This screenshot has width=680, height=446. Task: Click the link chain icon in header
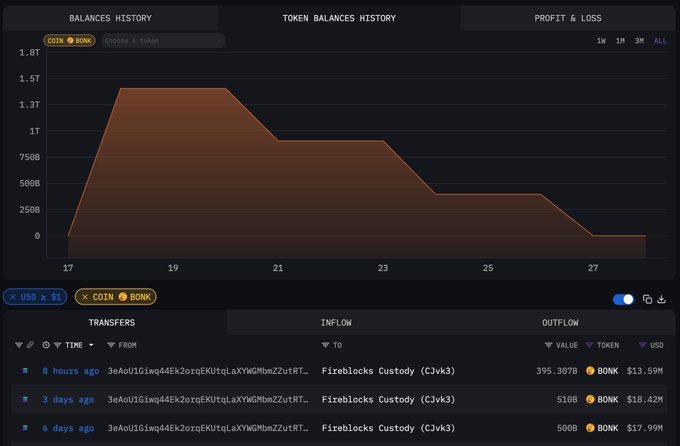[x=30, y=345]
